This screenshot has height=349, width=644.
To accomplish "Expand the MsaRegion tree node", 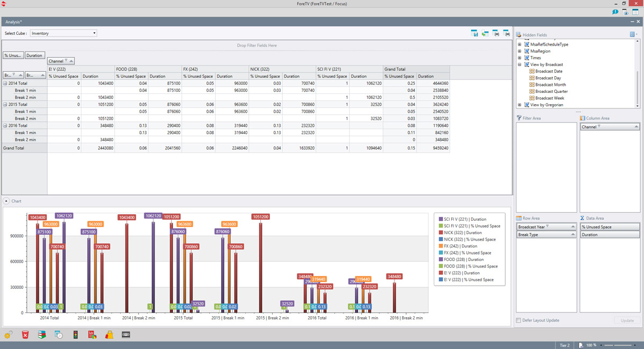I will [519, 51].
